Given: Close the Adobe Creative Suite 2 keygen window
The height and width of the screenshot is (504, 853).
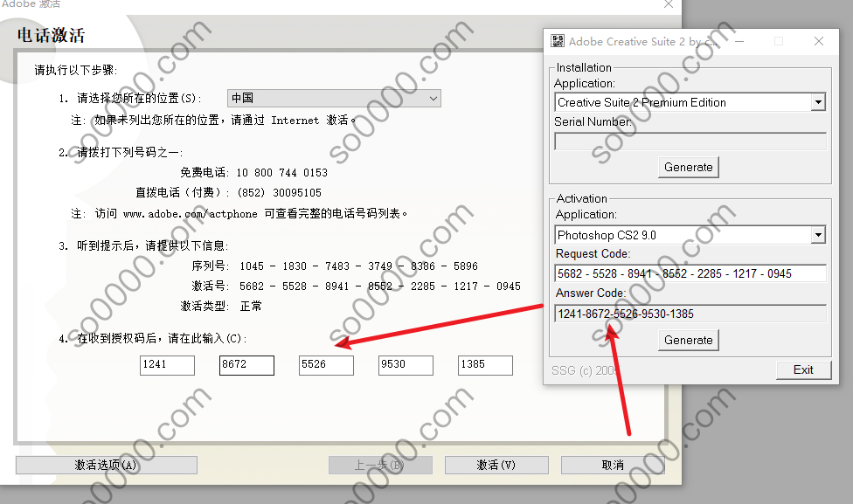Looking at the screenshot, I should tap(819, 41).
